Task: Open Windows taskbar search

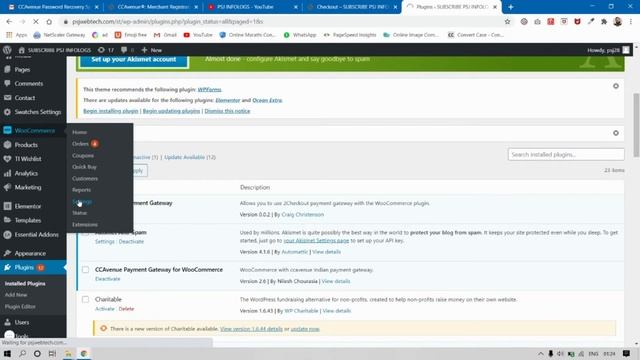Action: (22, 353)
